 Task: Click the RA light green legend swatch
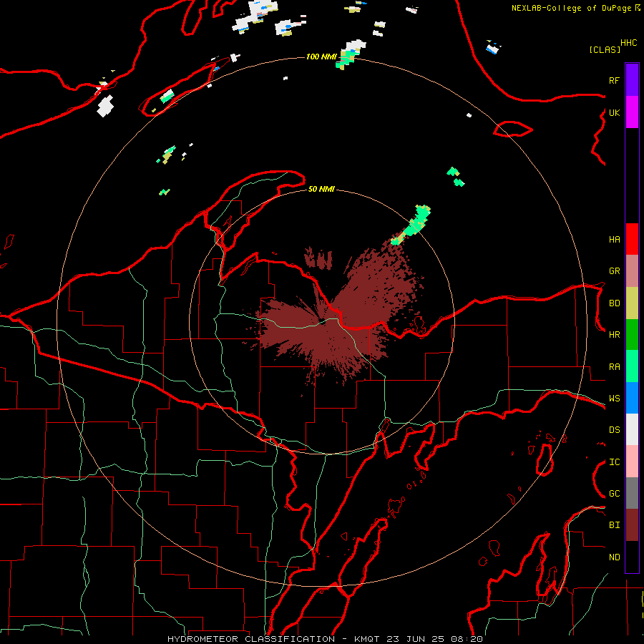[632, 366]
